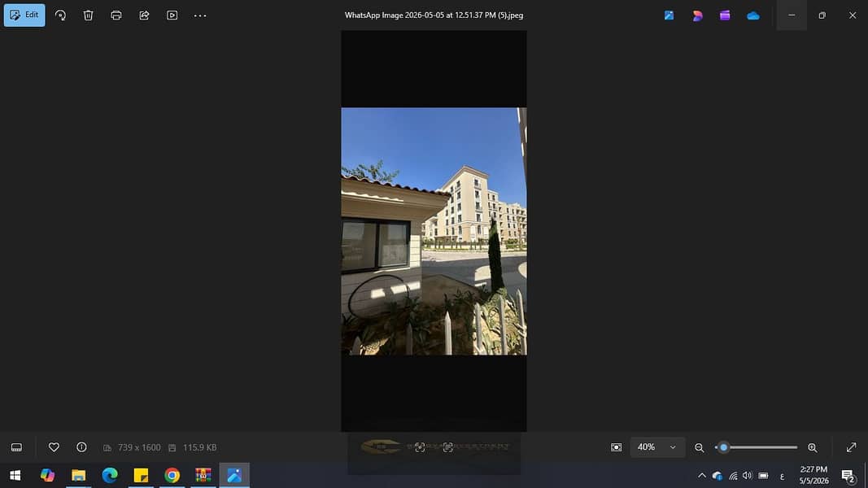Zoom out with the minus magnifier icon
The height and width of the screenshot is (488, 868).
(699, 447)
